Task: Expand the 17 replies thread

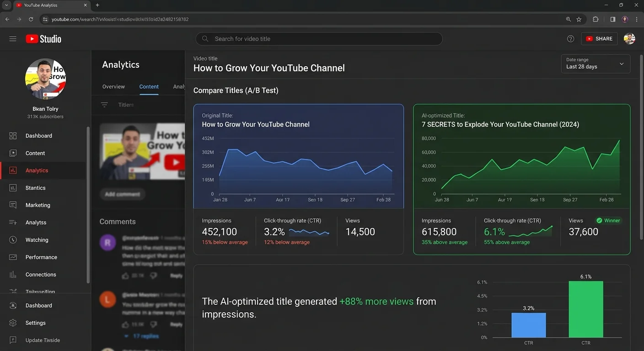Action: click(x=141, y=336)
